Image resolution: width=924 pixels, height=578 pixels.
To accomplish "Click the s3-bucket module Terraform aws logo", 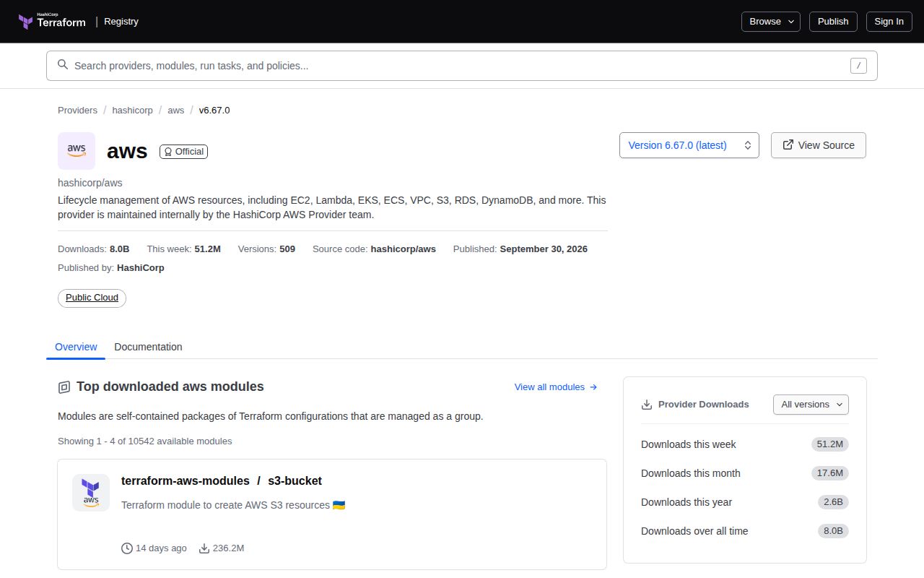I will click(x=91, y=493).
